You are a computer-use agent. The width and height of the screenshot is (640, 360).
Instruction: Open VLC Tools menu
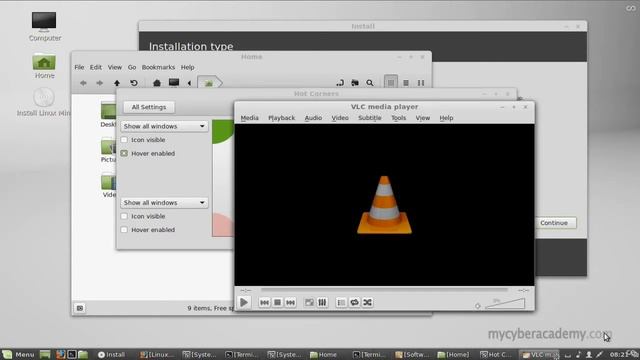pyautogui.click(x=398, y=118)
